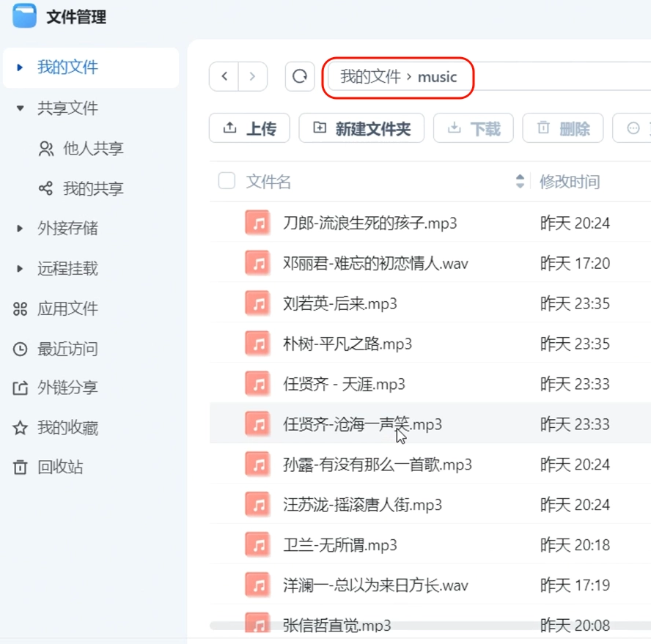The height and width of the screenshot is (644, 651).
Task: Click music icon of 刀郎-流浪生死的孩子.mp3
Action: coord(258,223)
